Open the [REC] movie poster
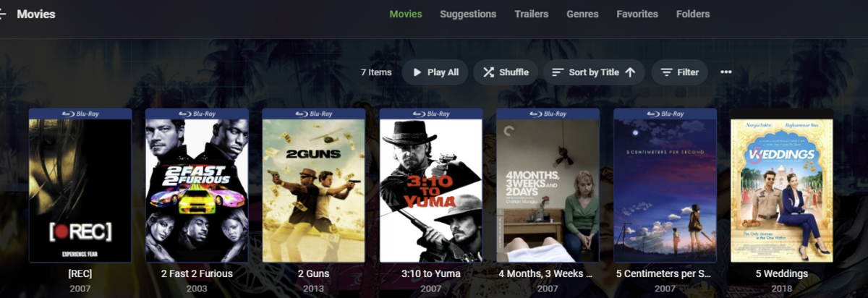 click(x=80, y=185)
